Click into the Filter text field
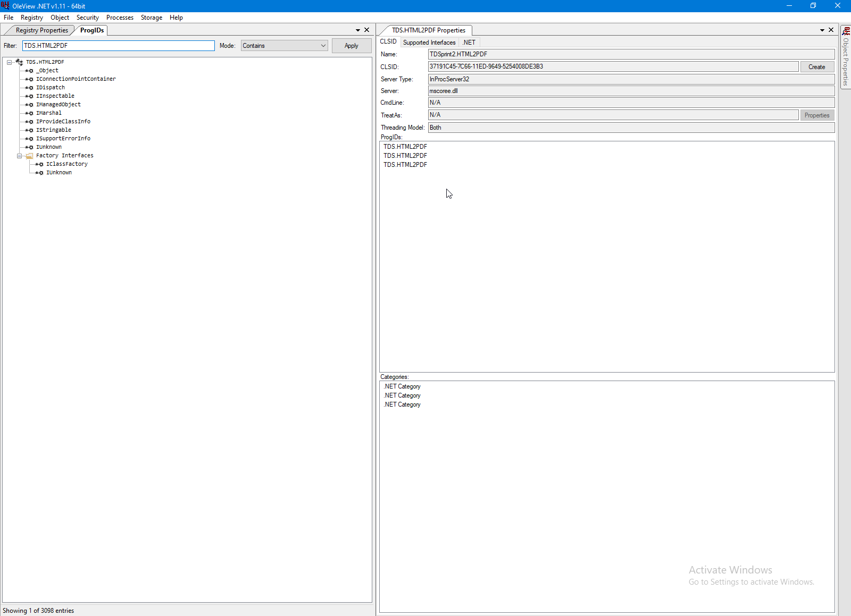 [119, 46]
